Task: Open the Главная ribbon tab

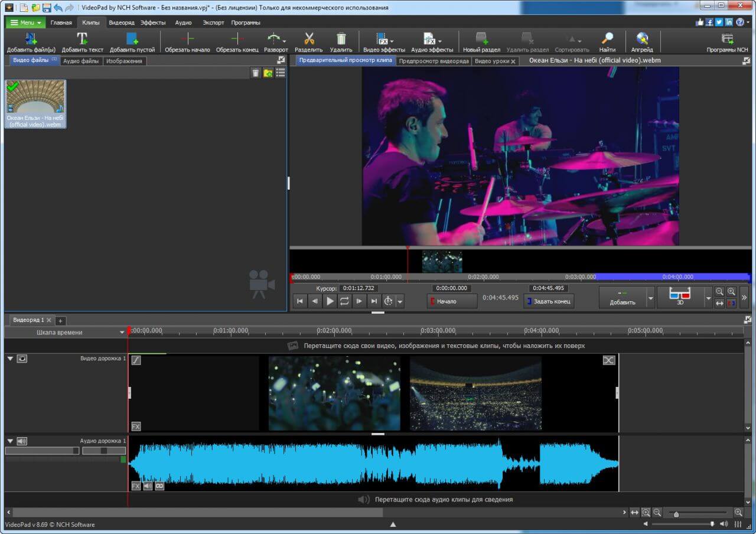Action: 61,22
